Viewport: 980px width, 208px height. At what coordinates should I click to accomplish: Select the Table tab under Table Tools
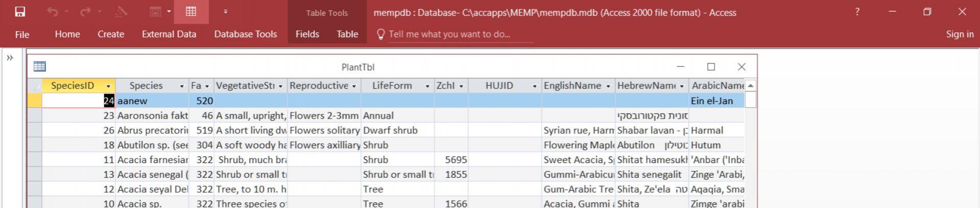[x=347, y=34]
